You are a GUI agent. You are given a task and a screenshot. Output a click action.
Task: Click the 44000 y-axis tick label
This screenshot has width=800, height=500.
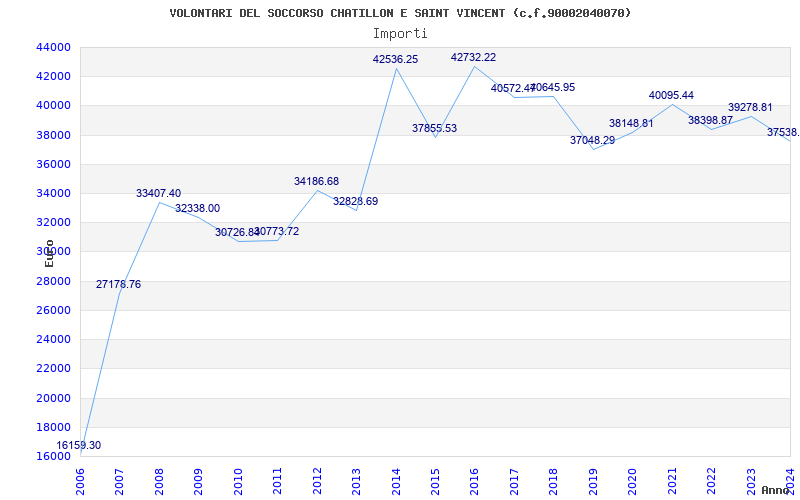(x=54, y=47)
